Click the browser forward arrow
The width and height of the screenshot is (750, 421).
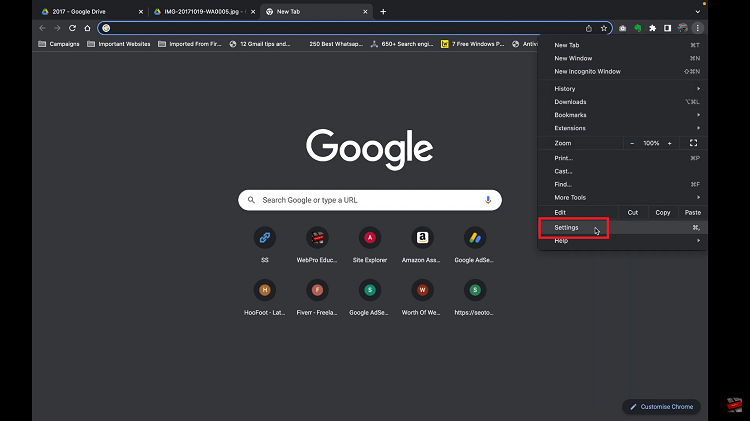tap(57, 28)
